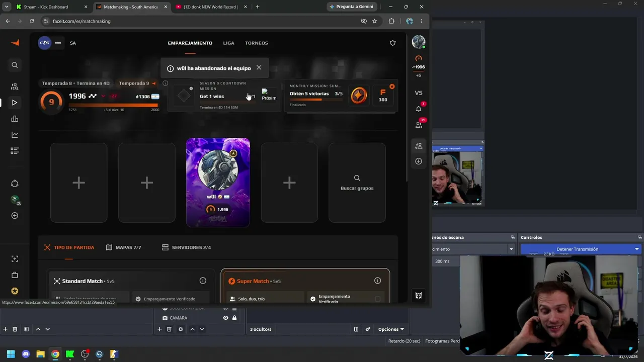Open the w0l player card

point(218,183)
